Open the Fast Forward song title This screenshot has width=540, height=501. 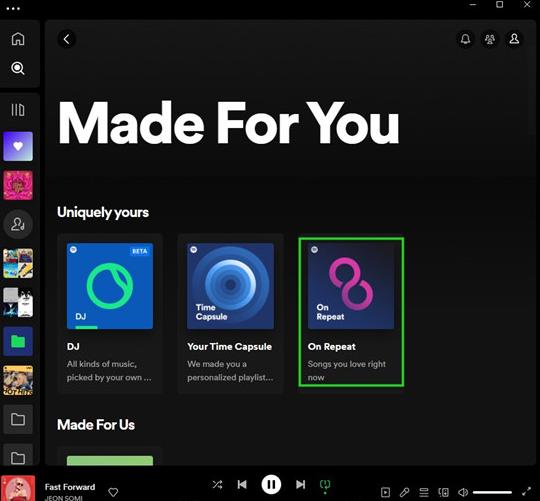[70, 487]
